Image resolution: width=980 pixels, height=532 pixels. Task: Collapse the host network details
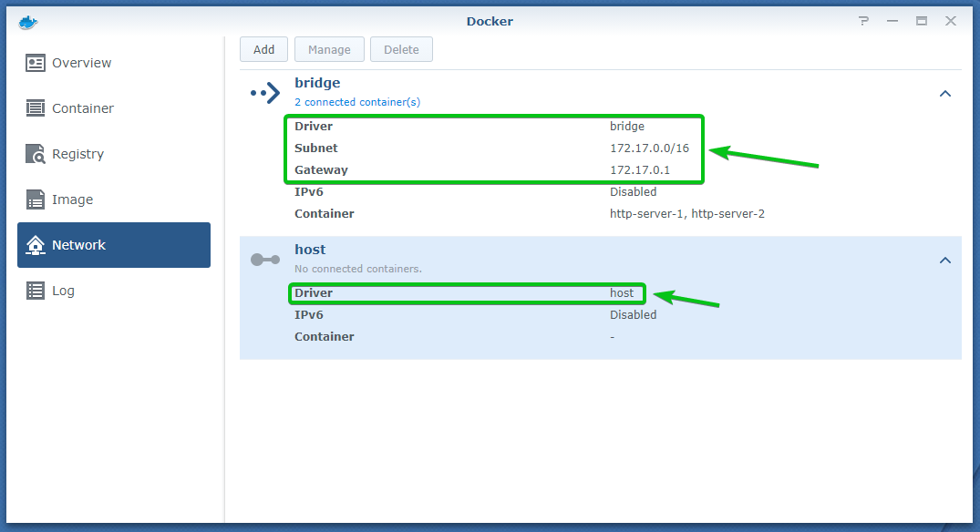coord(945,261)
